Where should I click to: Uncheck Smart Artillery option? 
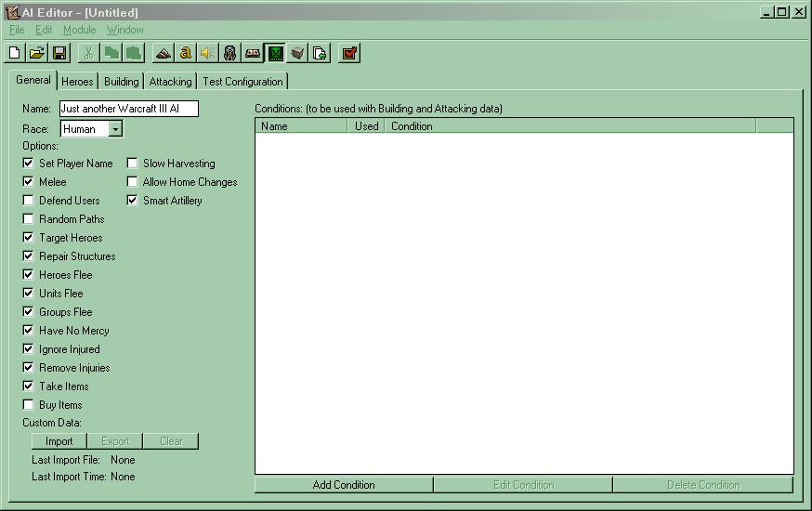133,201
